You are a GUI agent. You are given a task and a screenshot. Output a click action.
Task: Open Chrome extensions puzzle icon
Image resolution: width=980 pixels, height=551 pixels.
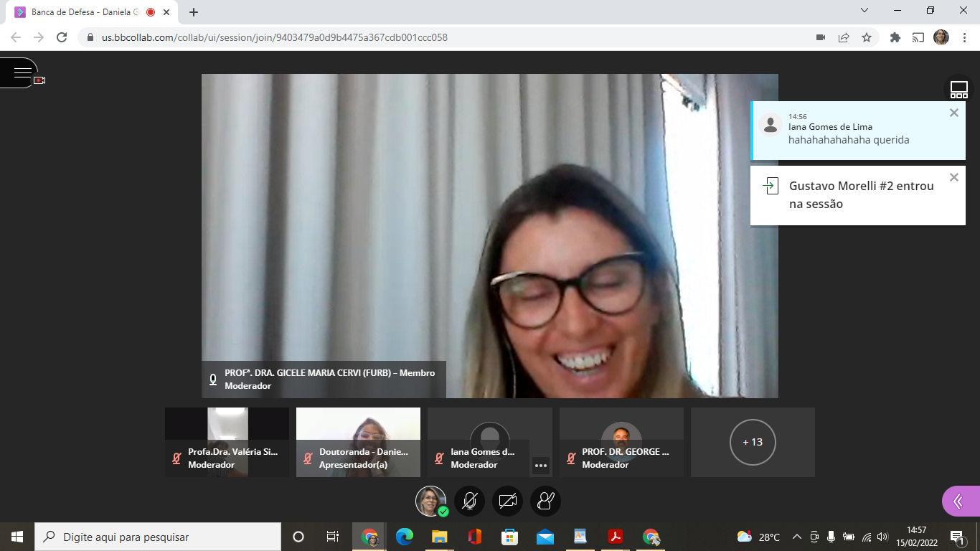coord(895,37)
